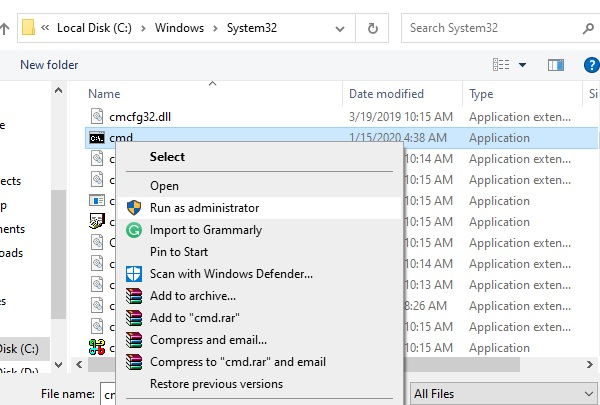Open the change view options dropdown
The height and width of the screenshot is (405, 600).
pos(522,65)
